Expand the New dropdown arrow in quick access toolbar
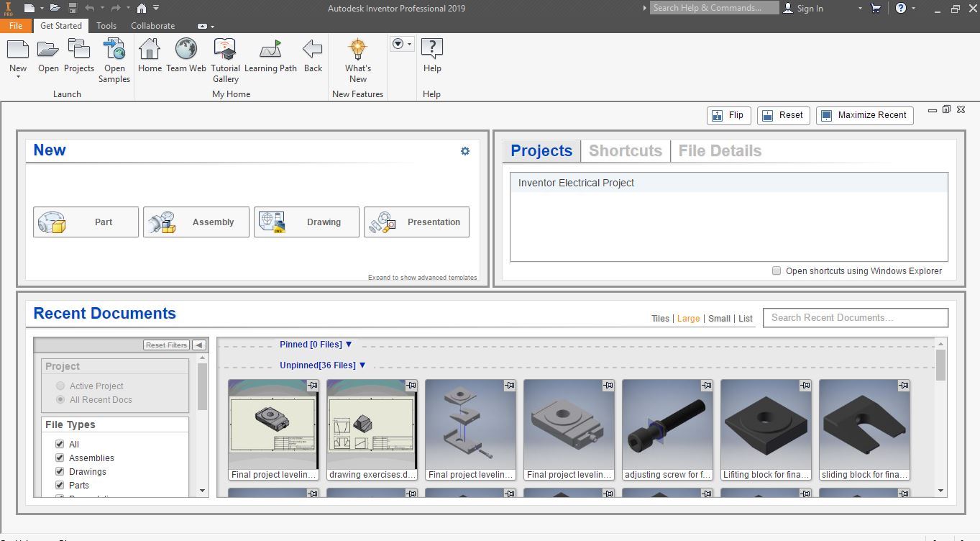 click(42, 8)
